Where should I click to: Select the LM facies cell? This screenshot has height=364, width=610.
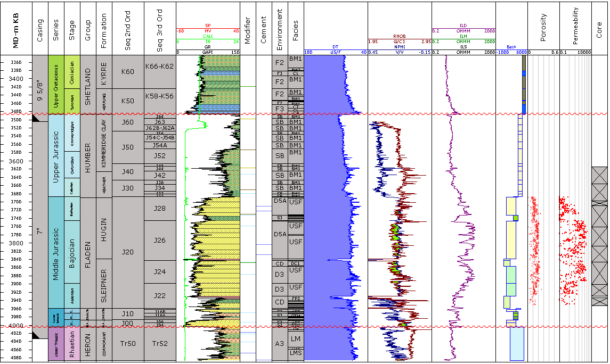tap(296, 338)
